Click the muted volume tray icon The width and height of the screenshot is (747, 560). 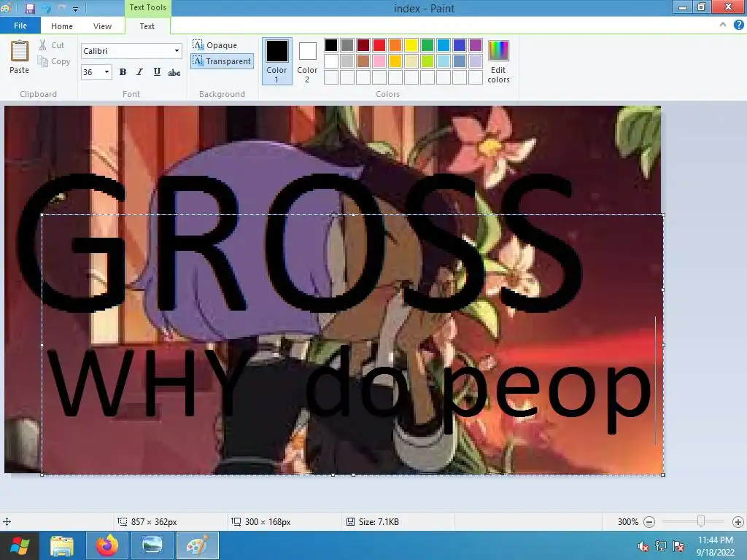click(x=643, y=546)
